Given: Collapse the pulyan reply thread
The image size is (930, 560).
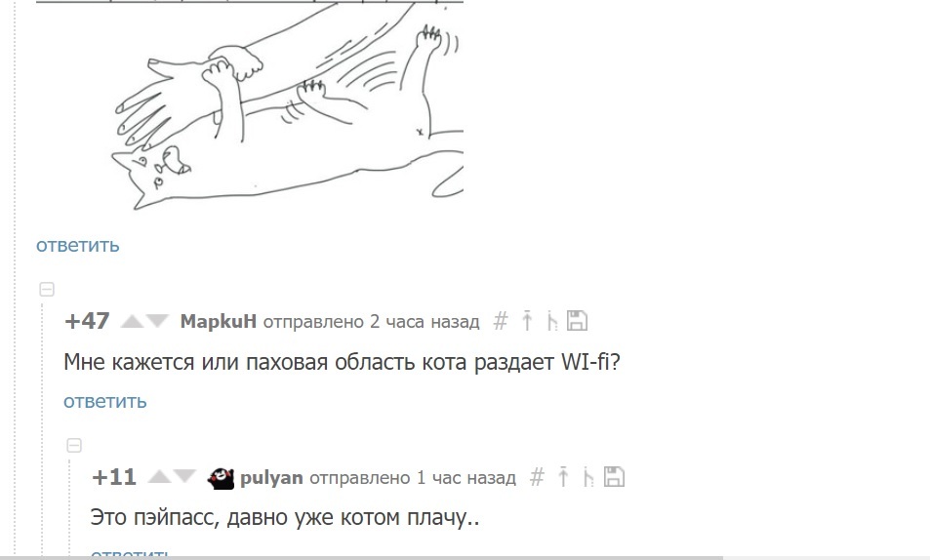Looking at the screenshot, I should (74, 446).
